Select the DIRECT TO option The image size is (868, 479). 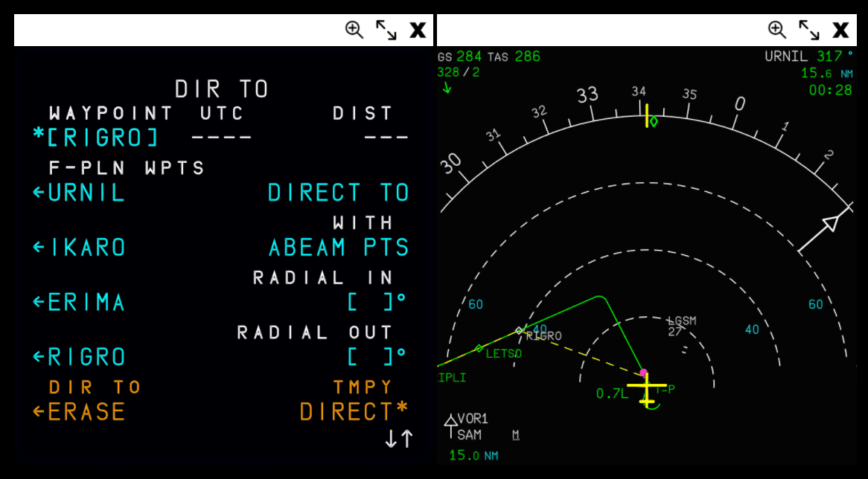[339, 193]
